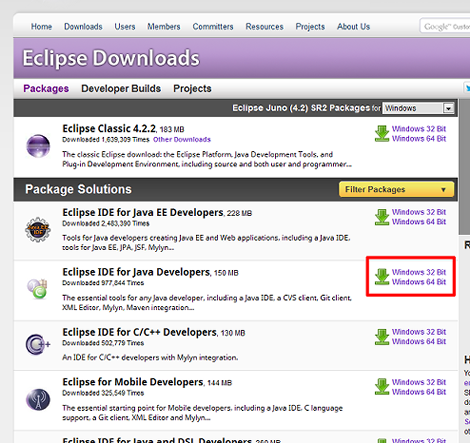Open the Members menu item
Screen dimensions: 470x443
coord(164,27)
